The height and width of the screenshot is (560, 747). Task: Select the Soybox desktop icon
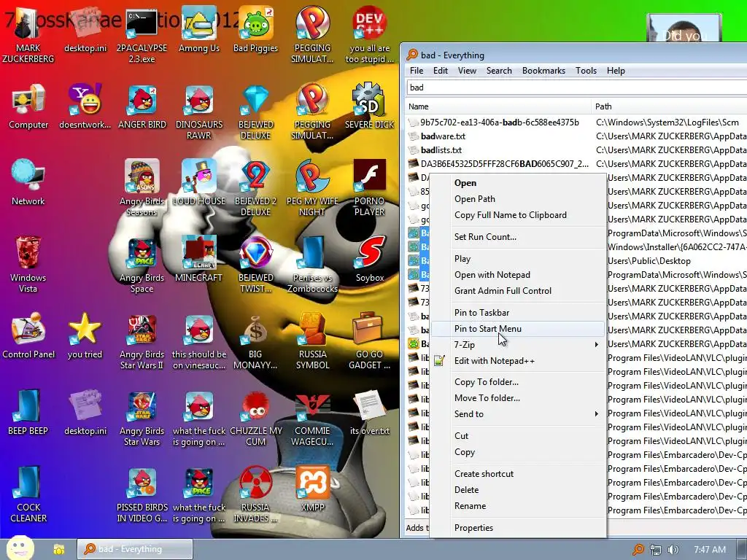(370, 260)
